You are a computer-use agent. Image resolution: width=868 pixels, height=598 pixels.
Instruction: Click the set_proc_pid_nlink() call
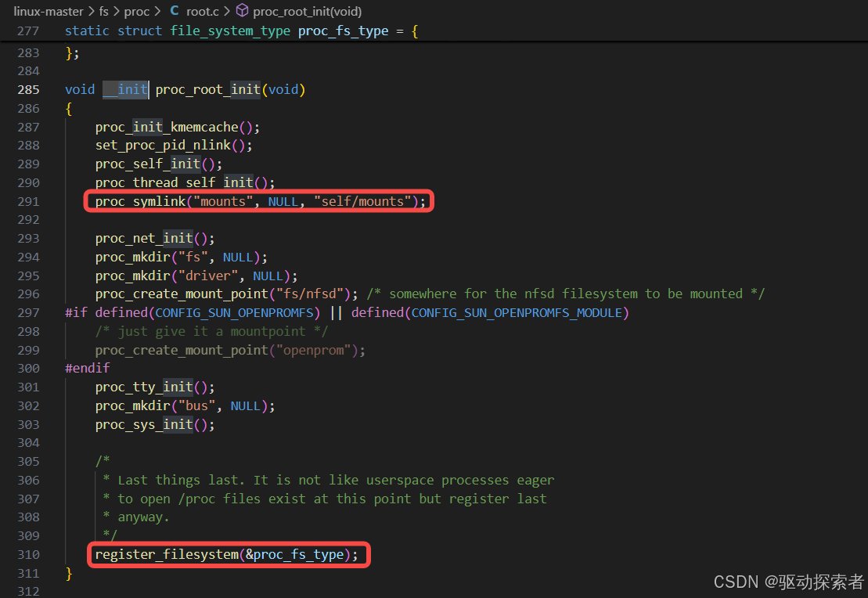[x=174, y=146]
